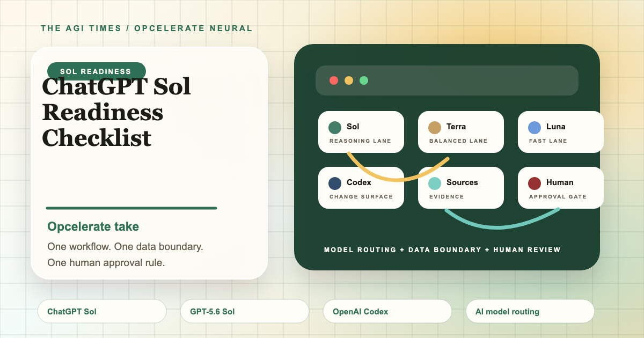Click the navy Codex circle icon
Screen dimensions: 644x338
point(335,183)
